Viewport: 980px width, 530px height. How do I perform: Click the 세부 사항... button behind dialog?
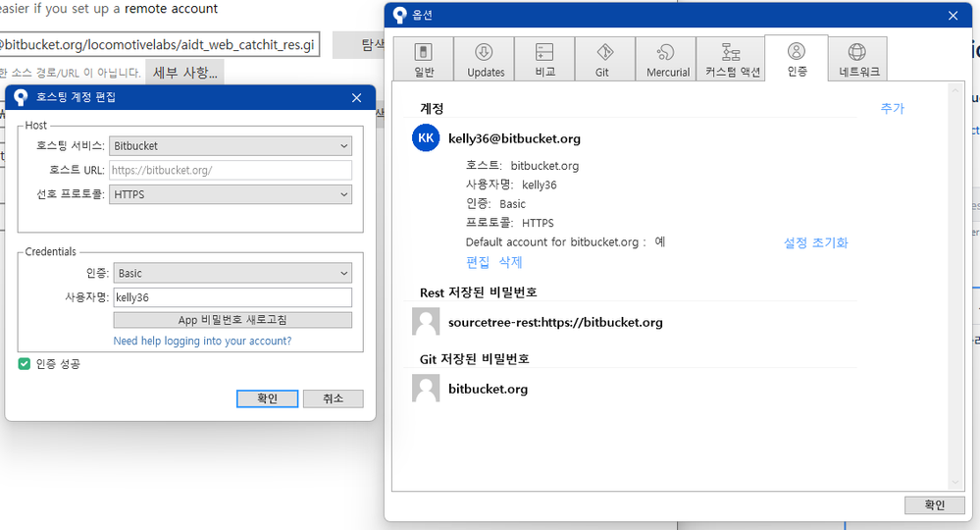[185, 73]
